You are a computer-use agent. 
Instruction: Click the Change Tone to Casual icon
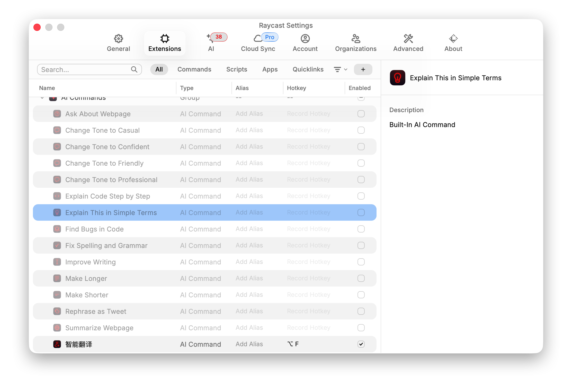pyautogui.click(x=57, y=130)
